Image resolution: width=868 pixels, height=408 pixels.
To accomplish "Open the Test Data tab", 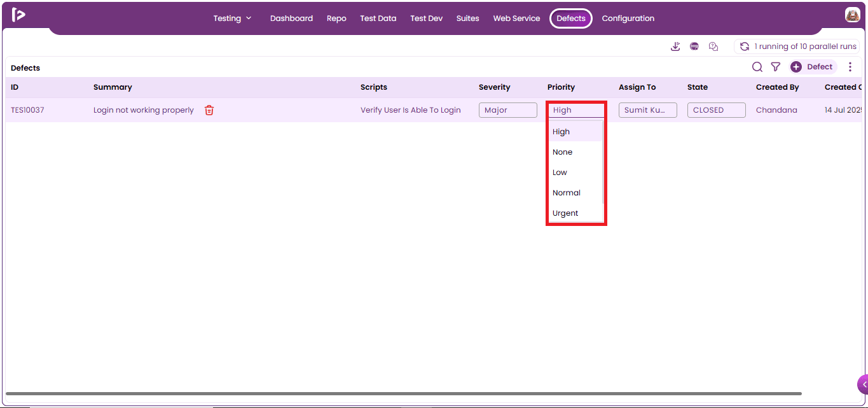I will point(378,18).
